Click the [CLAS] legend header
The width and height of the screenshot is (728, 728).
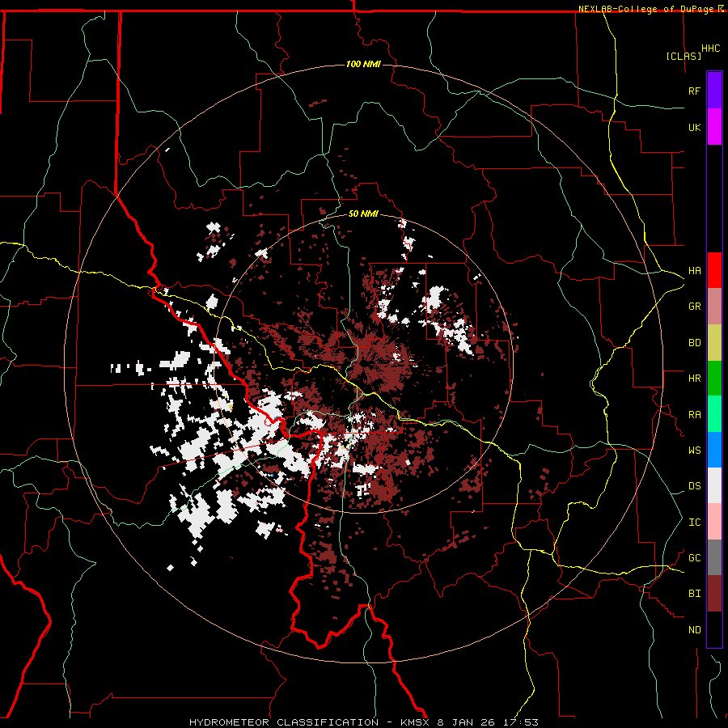pos(684,56)
